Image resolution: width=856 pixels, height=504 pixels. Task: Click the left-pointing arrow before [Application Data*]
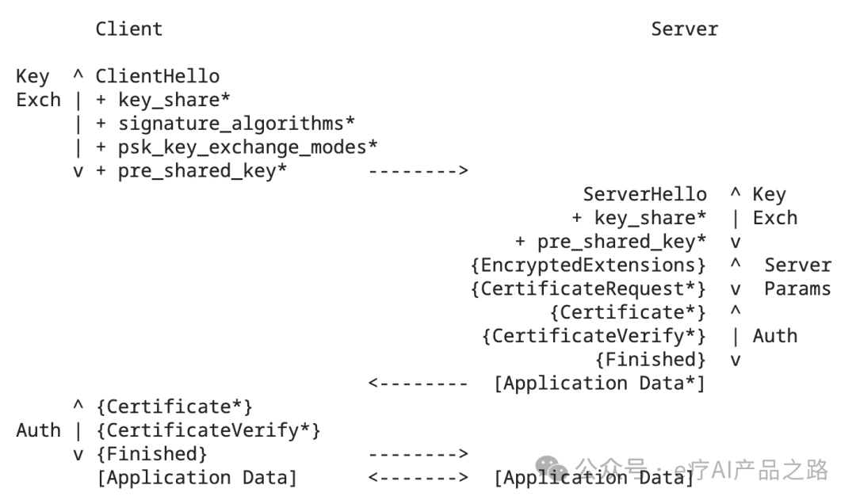pyautogui.click(x=418, y=384)
